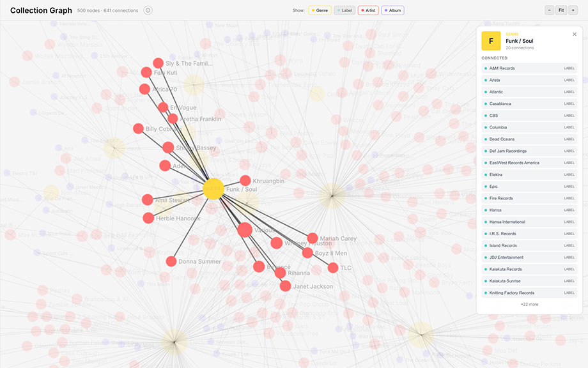
Task: Click the yellow Funk / Soul genre node
Action: tap(213, 188)
